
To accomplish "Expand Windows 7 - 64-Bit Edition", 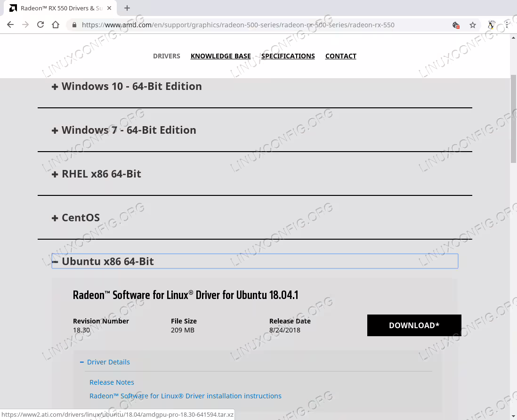I will [x=124, y=130].
